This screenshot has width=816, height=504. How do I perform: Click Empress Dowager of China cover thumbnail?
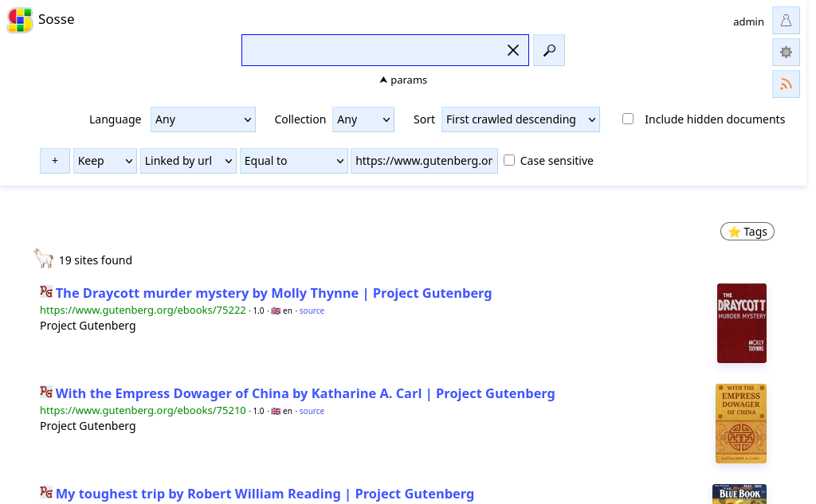[741, 424]
